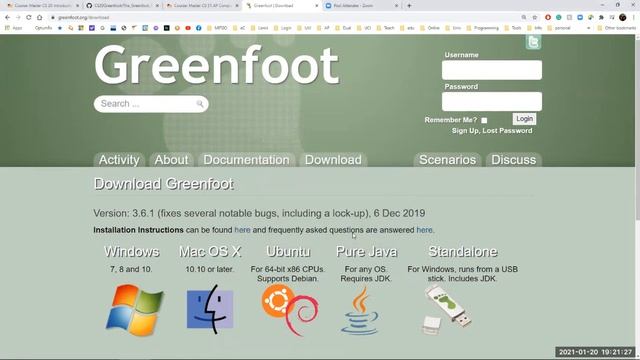Click the Mac OS X download heading

point(210,251)
